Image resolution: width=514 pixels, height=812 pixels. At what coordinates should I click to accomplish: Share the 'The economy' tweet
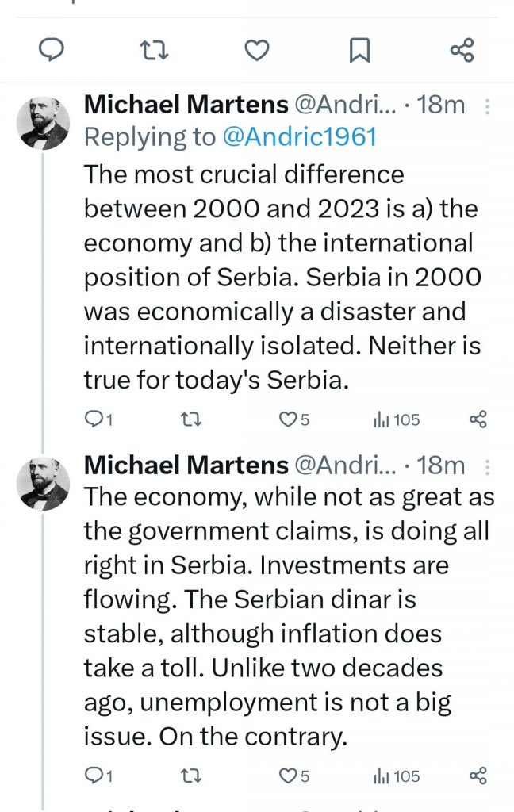478,776
